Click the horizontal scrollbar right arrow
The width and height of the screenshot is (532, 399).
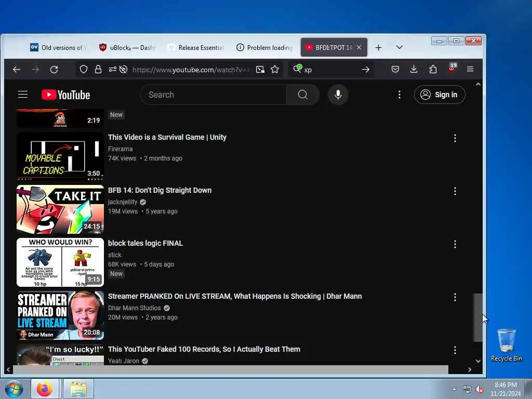pyautogui.click(x=470, y=370)
